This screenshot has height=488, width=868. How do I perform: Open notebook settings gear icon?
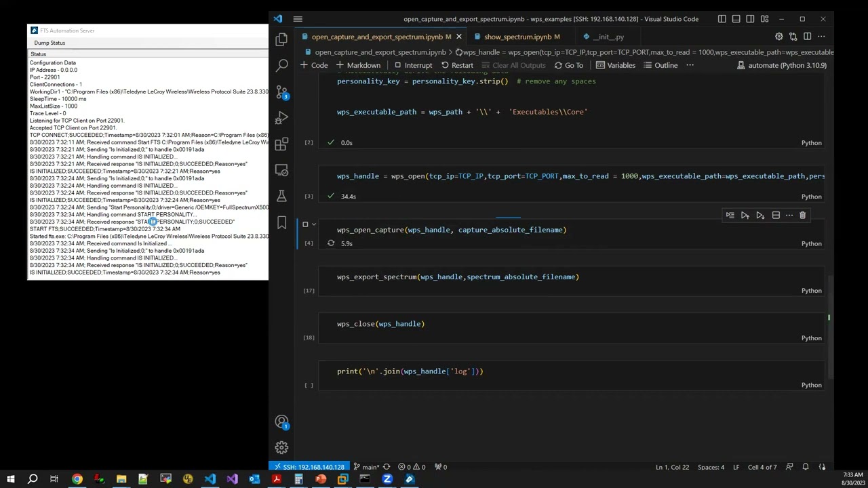point(778,37)
